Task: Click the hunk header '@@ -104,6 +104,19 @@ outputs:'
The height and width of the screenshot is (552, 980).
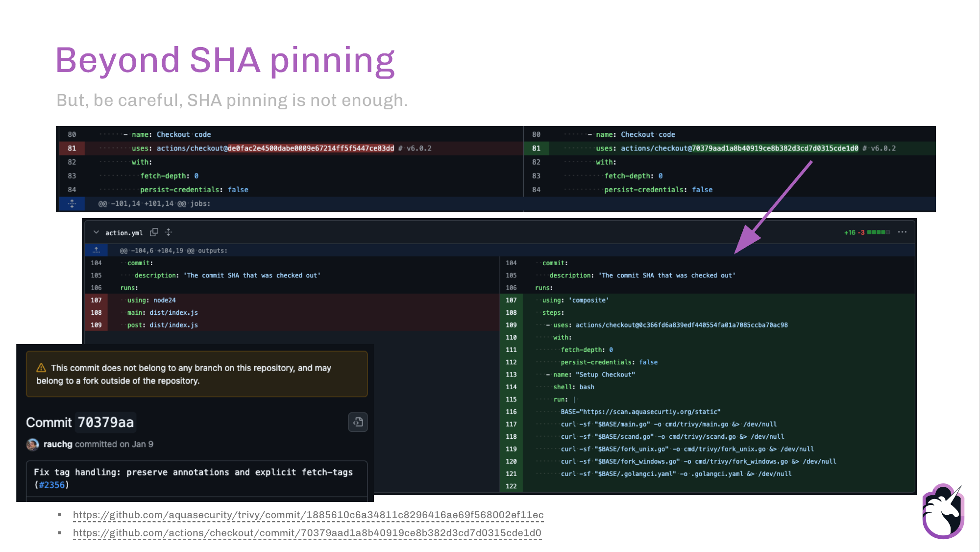Action: coord(173,251)
